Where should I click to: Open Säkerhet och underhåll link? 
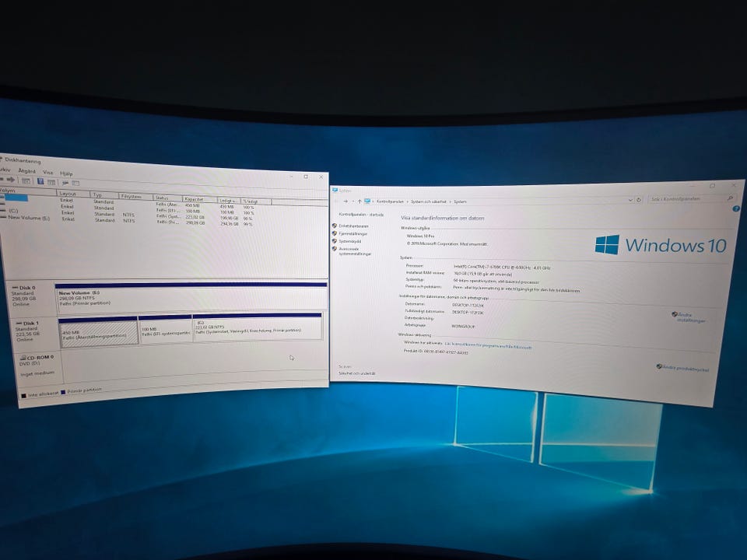[357, 374]
